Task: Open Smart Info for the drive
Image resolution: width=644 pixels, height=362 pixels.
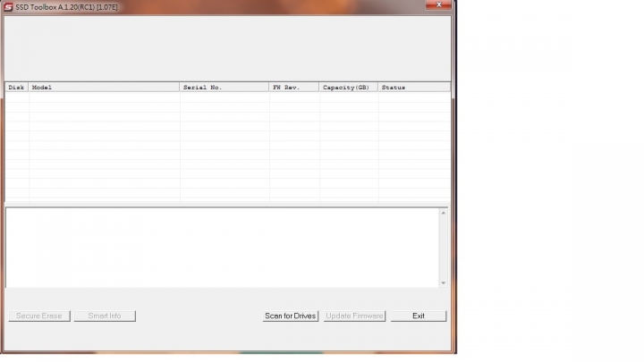Action: [x=105, y=316]
